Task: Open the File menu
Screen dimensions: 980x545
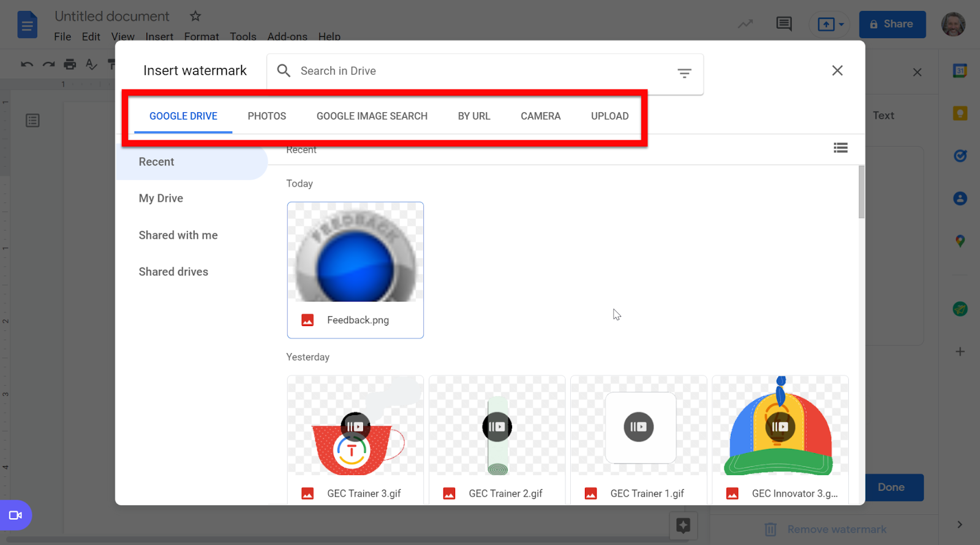Action: [x=62, y=37]
